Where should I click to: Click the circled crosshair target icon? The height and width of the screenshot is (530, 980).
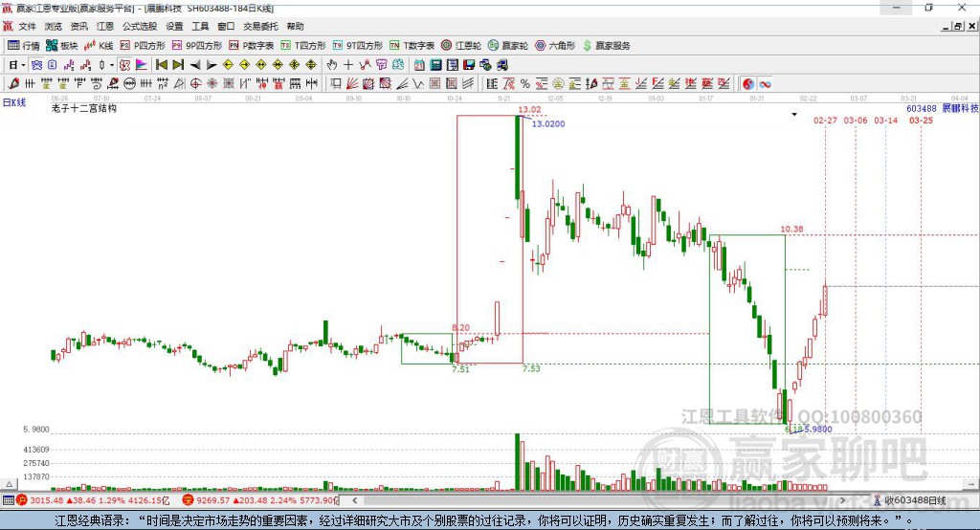195,84
